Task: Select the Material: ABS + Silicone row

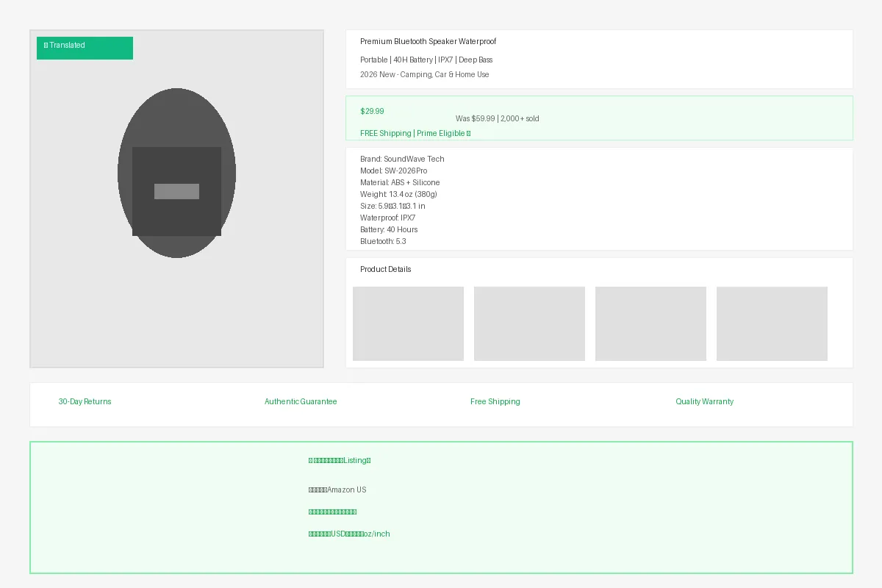Action: [x=400, y=182]
